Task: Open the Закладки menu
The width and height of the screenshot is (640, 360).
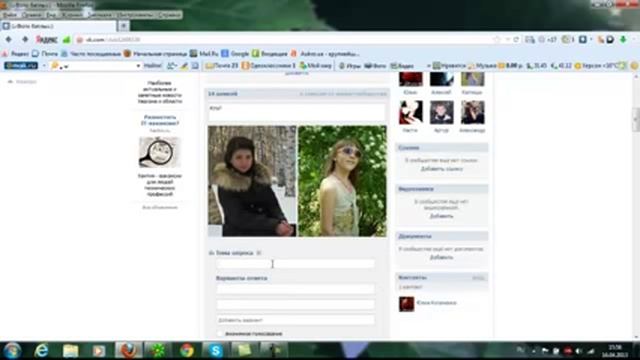Action: coord(100,15)
